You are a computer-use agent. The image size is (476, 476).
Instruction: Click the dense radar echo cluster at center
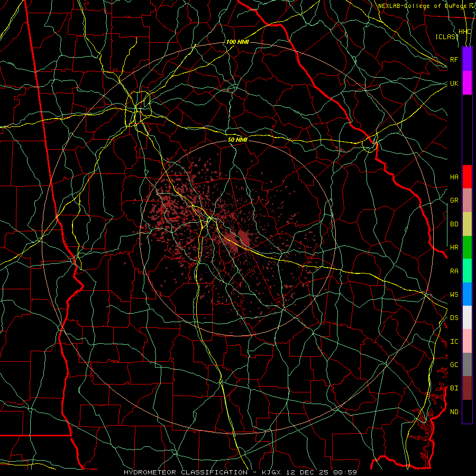(x=237, y=239)
